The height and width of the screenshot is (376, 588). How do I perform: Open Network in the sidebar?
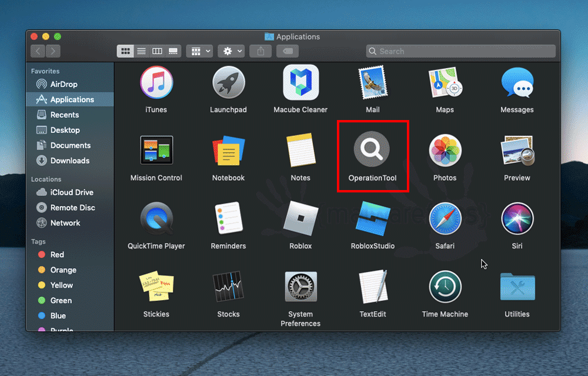tap(70, 223)
